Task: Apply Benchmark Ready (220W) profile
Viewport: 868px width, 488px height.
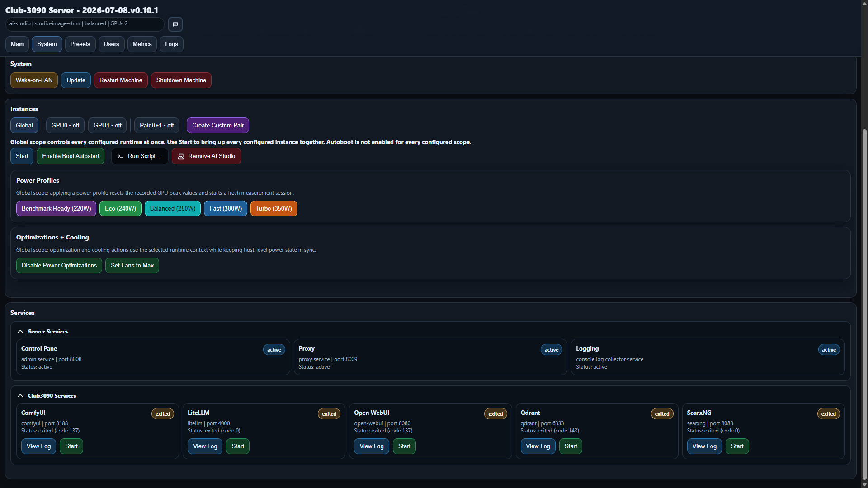Action: [56, 209]
